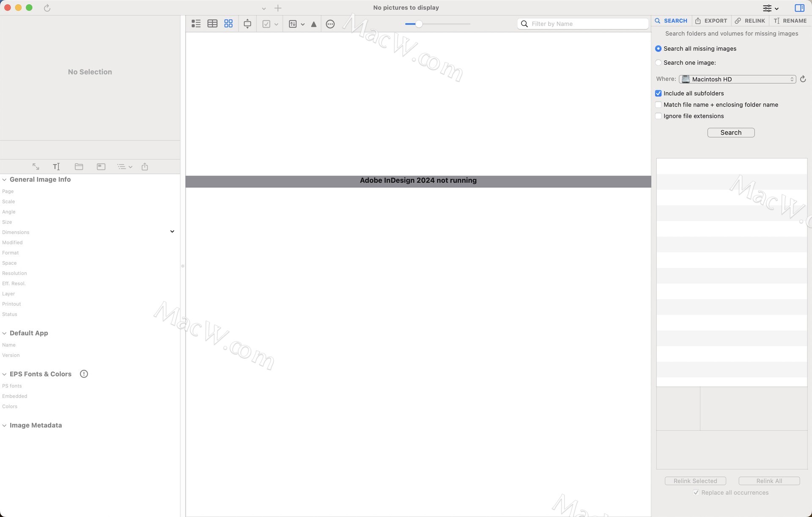This screenshot has height=517, width=812.
Task: Enable Ignore file extensions checkbox
Action: coord(658,116)
